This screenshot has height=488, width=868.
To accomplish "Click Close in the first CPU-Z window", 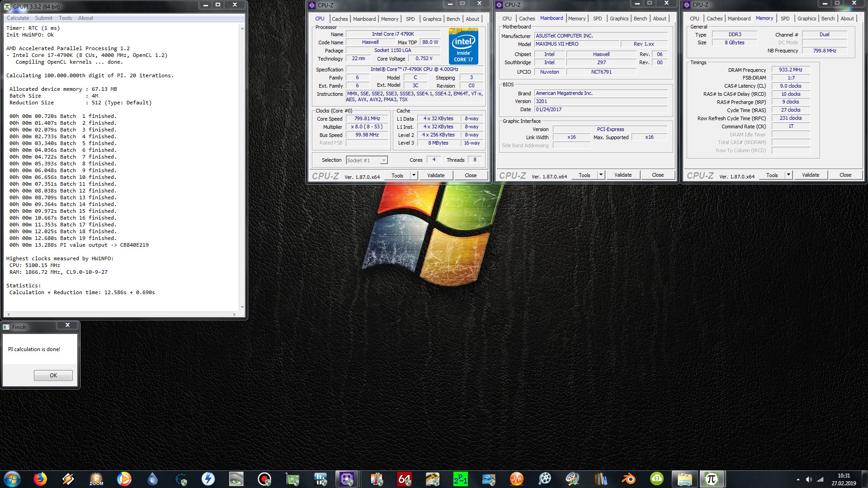I will [471, 175].
